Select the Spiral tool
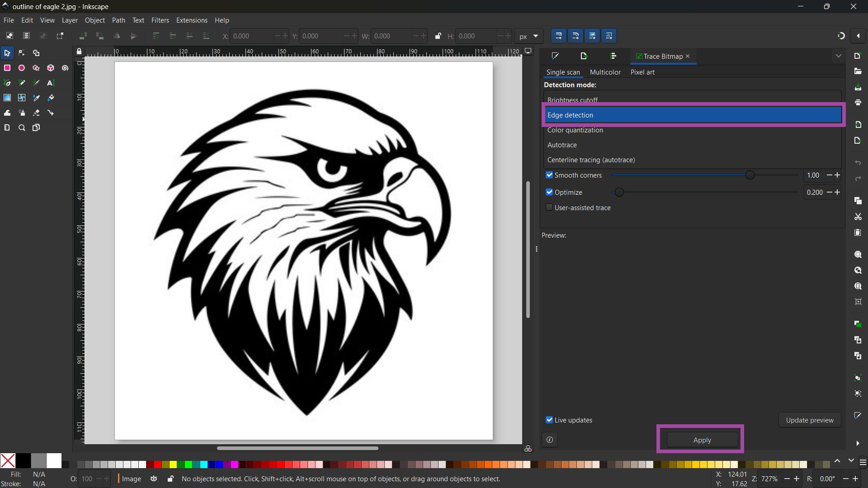Screen dimensions: 868x488 tap(65, 68)
